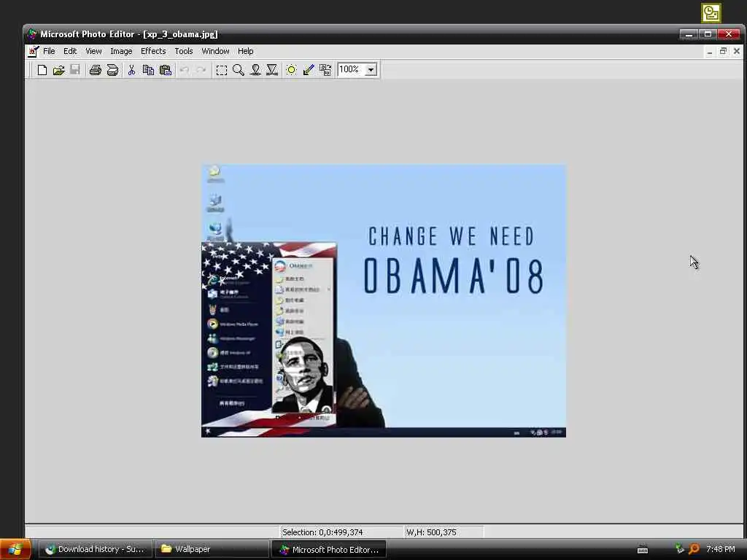Viewport: 747px width, 560px height.
Task: Create a new image with New icon
Action: (42, 70)
